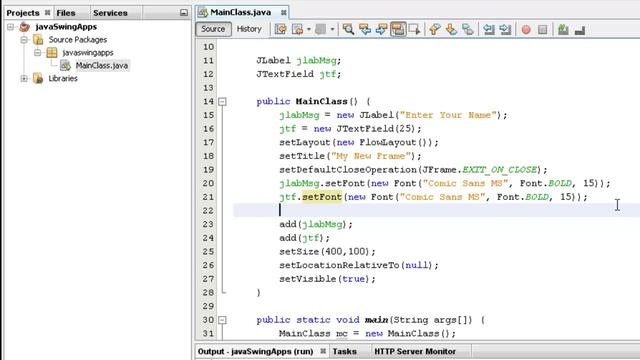The image size is (640, 360).
Task: Open the HTTP Server Monitor tab
Action: [x=415, y=351]
